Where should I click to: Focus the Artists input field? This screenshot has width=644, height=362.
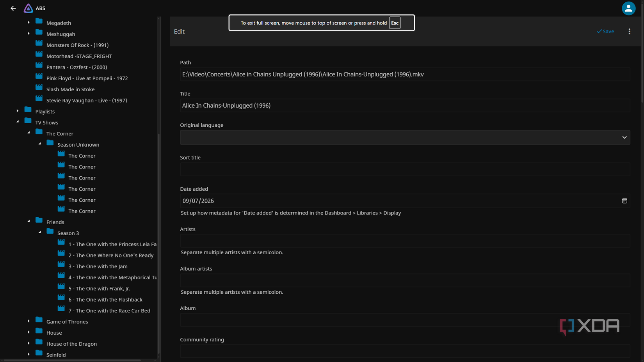coord(405,241)
